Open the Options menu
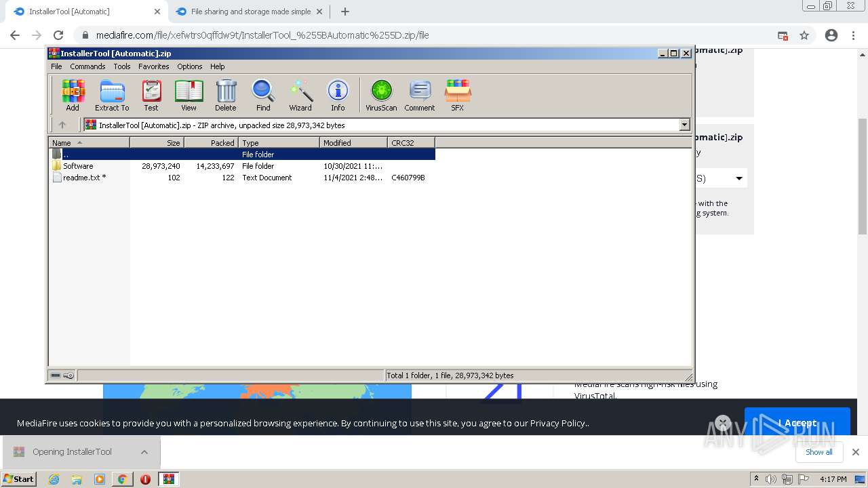Screen dimensions: 868x488 point(190,66)
